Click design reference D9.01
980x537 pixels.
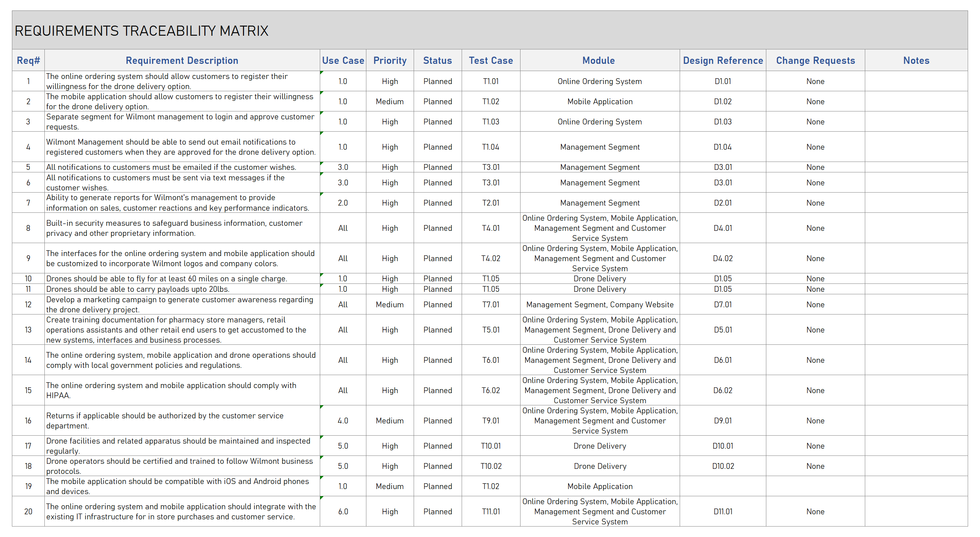click(x=722, y=421)
